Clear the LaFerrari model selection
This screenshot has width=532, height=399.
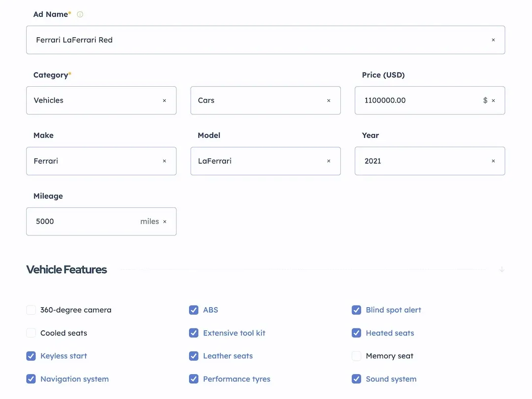click(329, 161)
